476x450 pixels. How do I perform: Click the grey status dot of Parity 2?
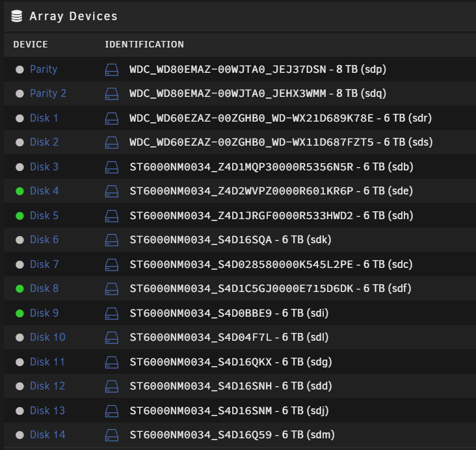[20, 94]
